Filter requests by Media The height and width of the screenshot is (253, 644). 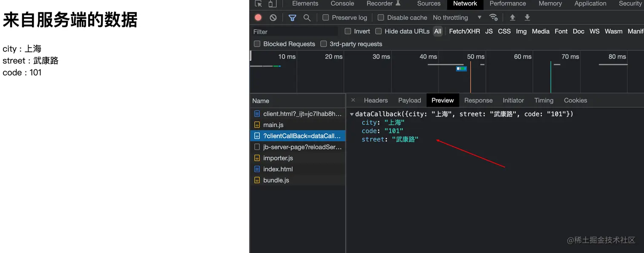(x=540, y=31)
